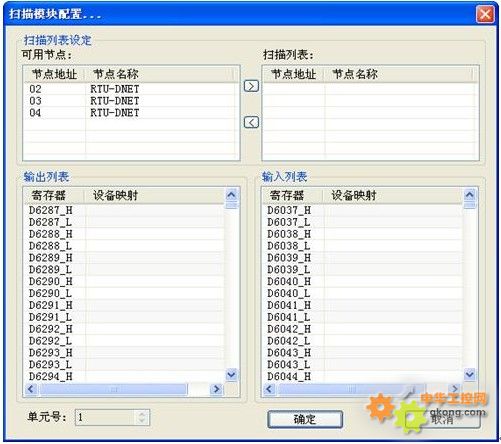
Task: Click the output list horizontal scrollbar thumb
Action: click(113, 389)
